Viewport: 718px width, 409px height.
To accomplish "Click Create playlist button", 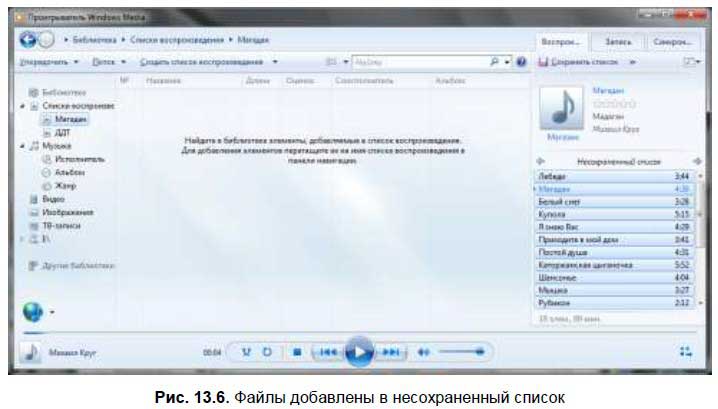I will point(201,61).
